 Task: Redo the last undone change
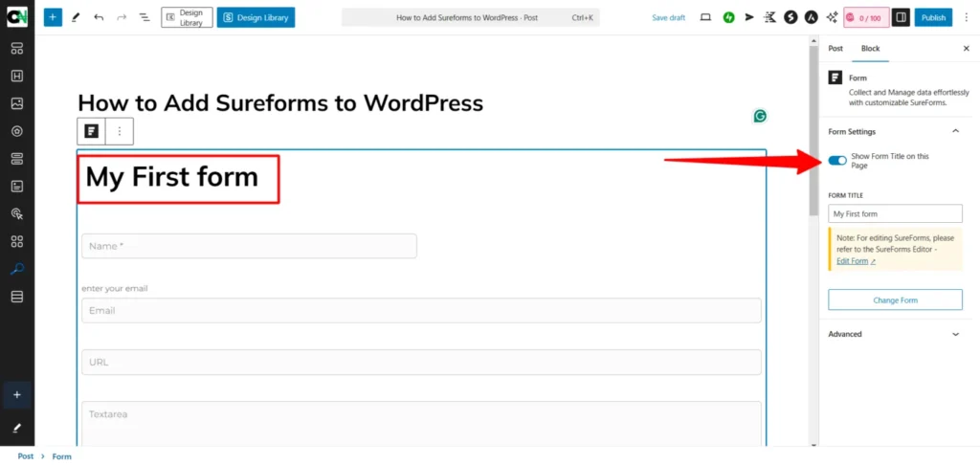pos(122,17)
